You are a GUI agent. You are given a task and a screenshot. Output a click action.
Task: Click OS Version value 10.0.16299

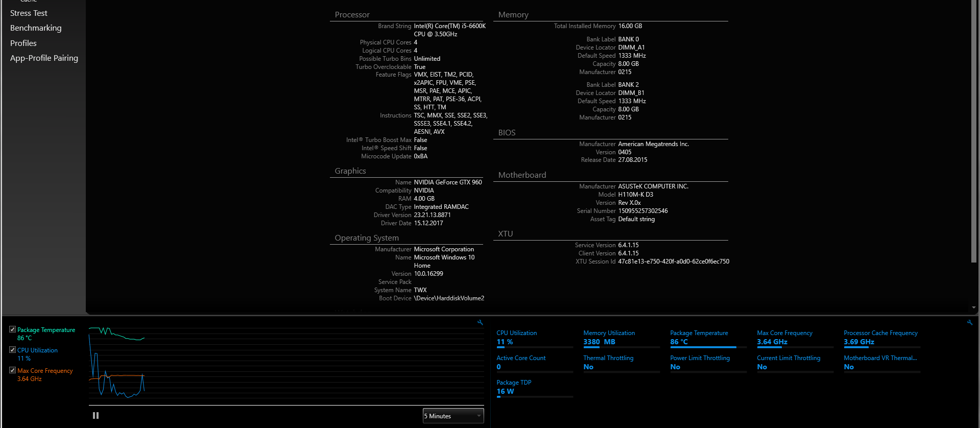coord(428,274)
